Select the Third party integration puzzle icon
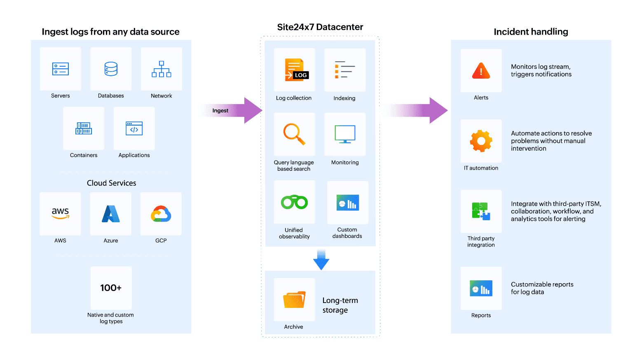This screenshot has height=361, width=644. (481, 211)
